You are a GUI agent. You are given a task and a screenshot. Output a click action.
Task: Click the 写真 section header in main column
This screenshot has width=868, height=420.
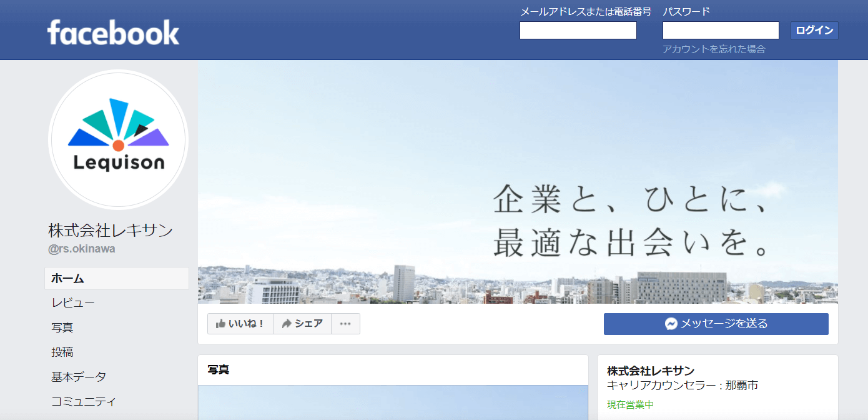pos(219,370)
